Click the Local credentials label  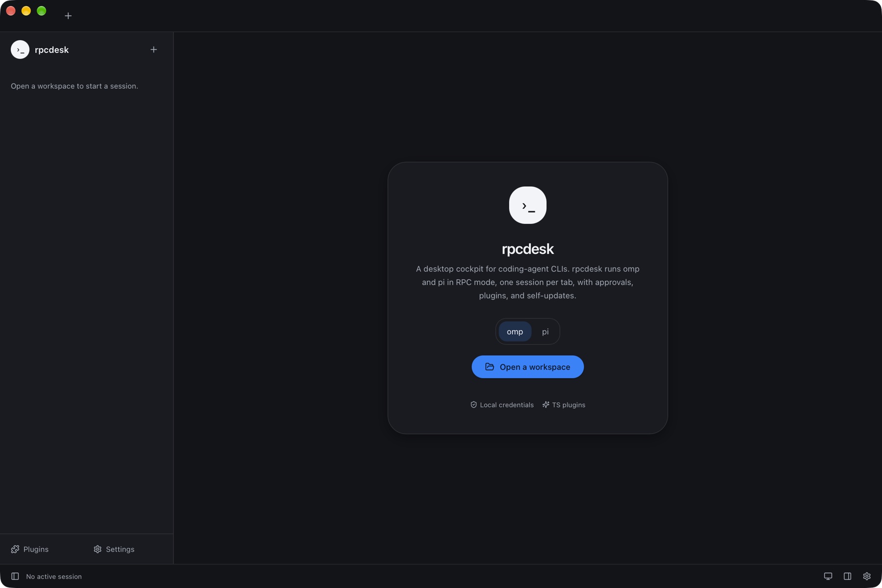[x=502, y=405]
